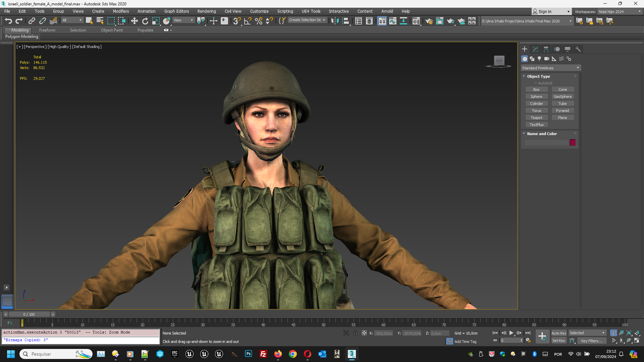Click the Set Key button
This screenshot has width=644, height=362.
[559, 341]
